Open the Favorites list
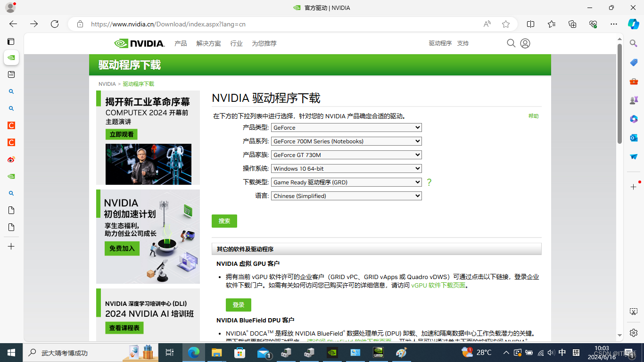This screenshot has height=362, width=644. click(552, 24)
